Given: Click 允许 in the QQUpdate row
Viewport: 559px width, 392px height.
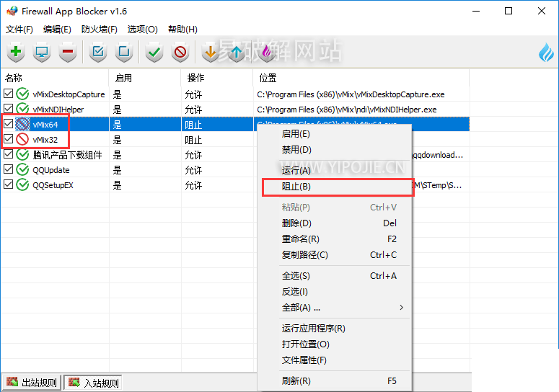Looking at the screenshot, I should (x=193, y=170).
